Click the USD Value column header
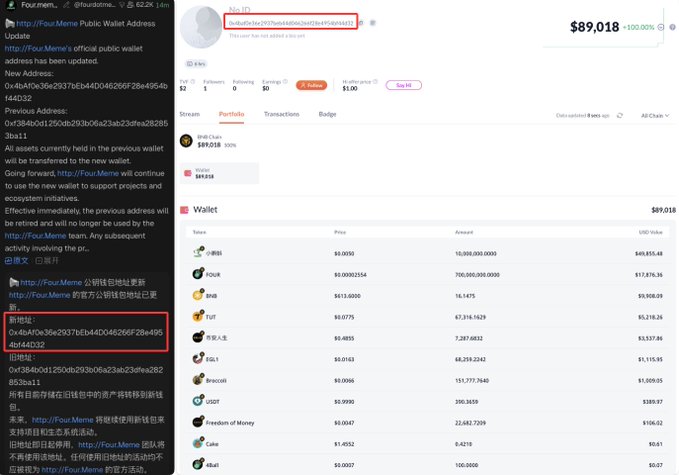This screenshot has width=679, height=475. point(650,232)
